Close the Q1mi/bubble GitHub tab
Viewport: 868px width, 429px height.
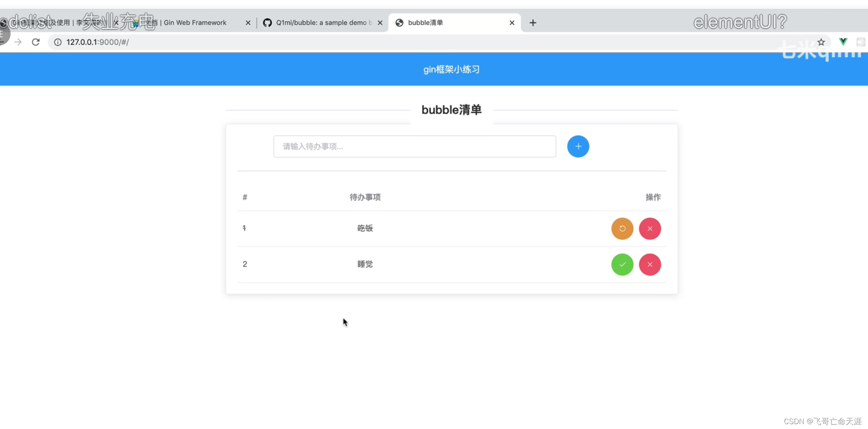pyautogui.click(x=380, y=23)
